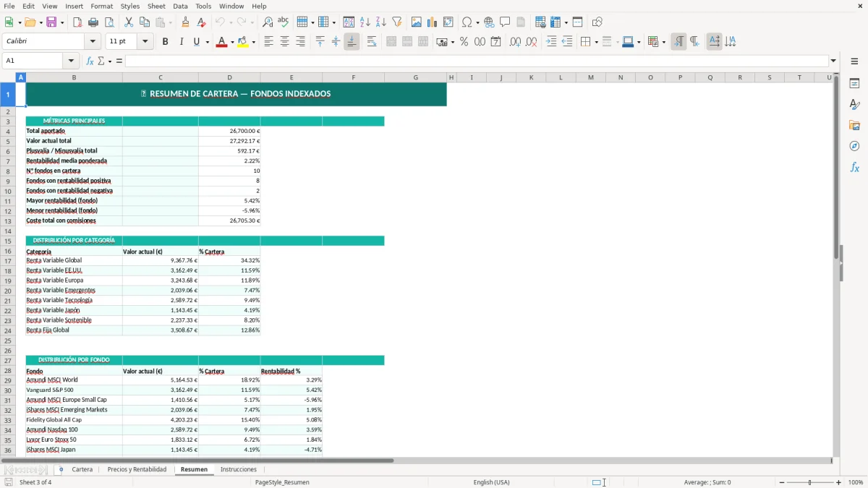Open Find and Replace

coord(268,22)
